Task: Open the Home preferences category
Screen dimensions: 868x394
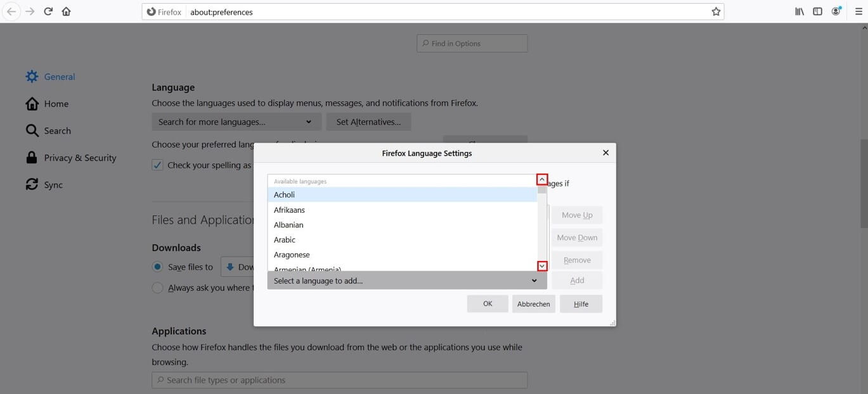Action: click(47, 104)
